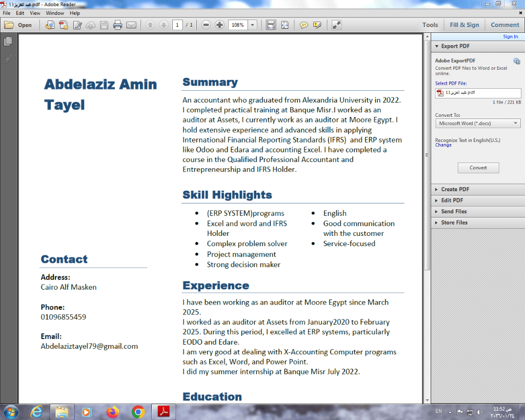Image resolution: width=525 pixels, height=420 pixels.
Task: Open the attachments paperclip panel
Action: (8, 58)
